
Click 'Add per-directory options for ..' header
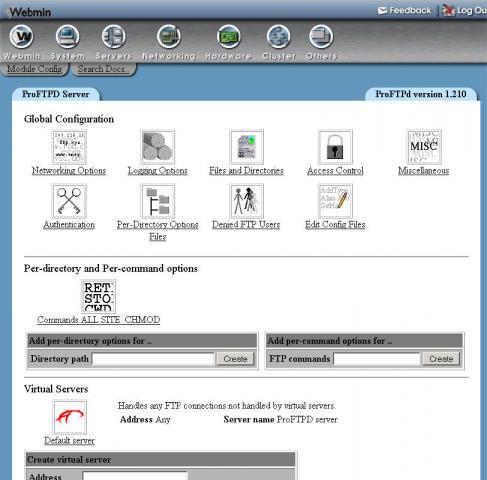[x=142, y=341]
